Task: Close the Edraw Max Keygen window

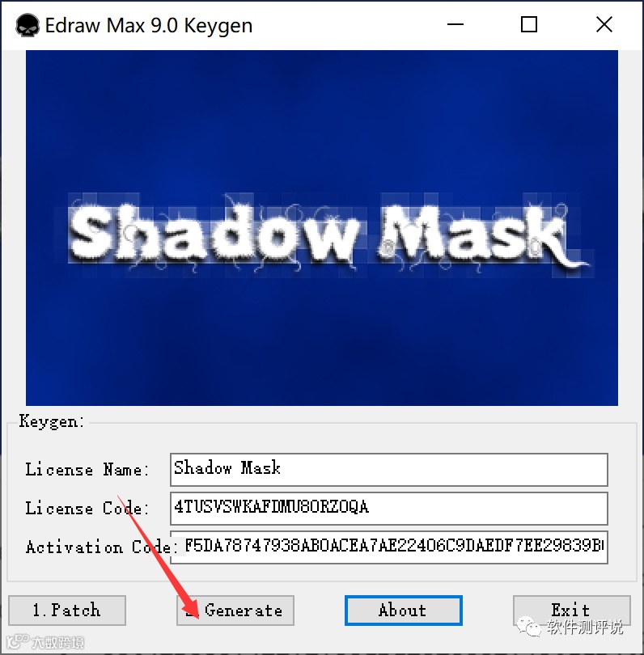Action: pyautogui.click(x=604, y=24)
